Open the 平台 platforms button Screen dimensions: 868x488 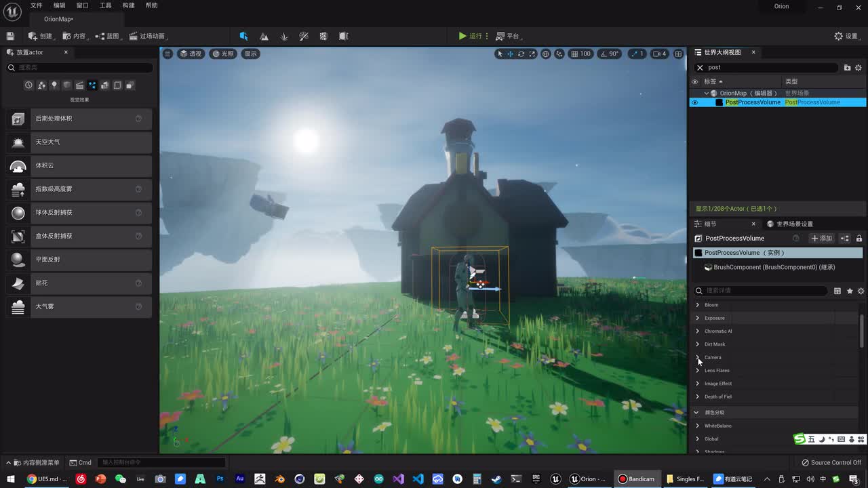pos(507,36)
